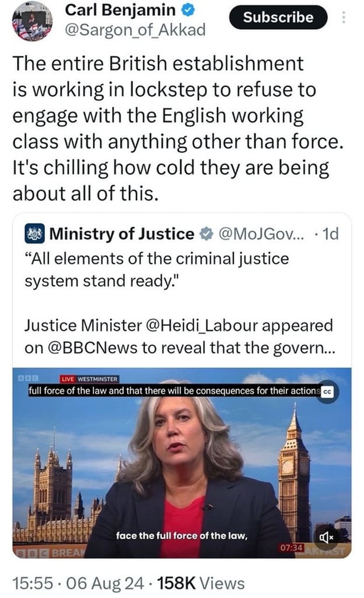Viewport: 364px width, 598px height.
Task: Open Carl Benjamin's profile picture
Action: click(x=33, y=21)
